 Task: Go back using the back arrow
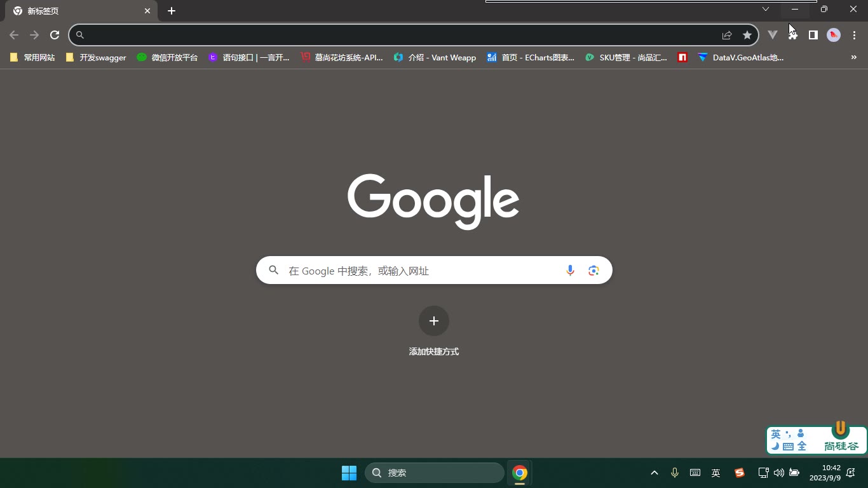point(14,35)
